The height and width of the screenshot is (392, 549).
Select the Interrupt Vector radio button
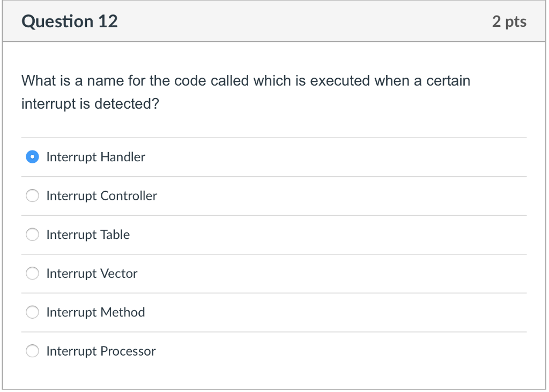tap(32, 273)
